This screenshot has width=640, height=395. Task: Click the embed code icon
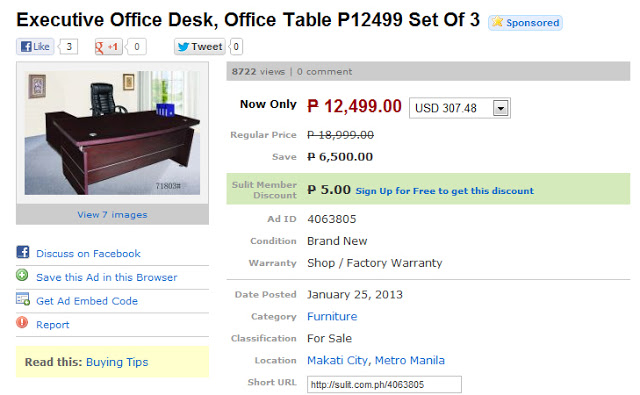pos(23,299)
